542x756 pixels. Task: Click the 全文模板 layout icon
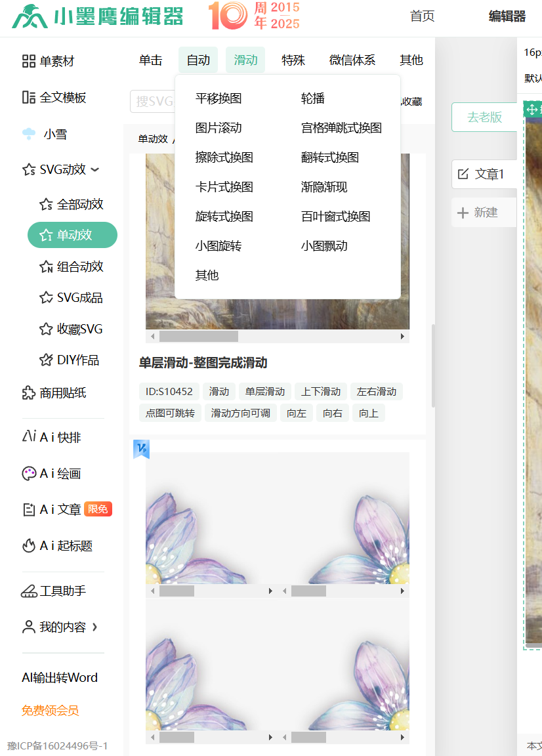[29, 98]
